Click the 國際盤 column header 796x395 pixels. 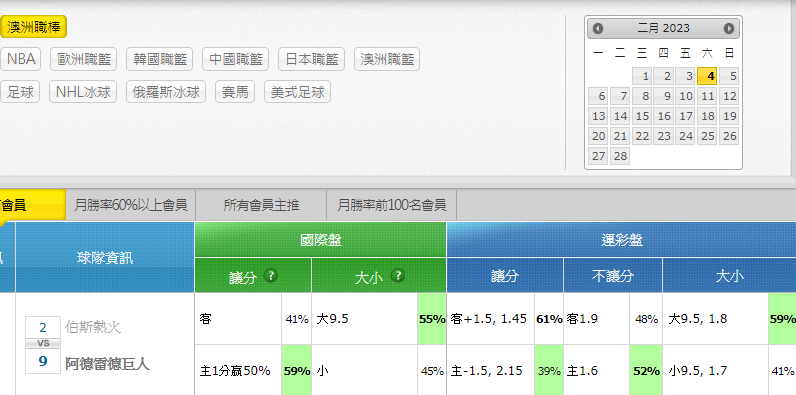tap(320, 240)
